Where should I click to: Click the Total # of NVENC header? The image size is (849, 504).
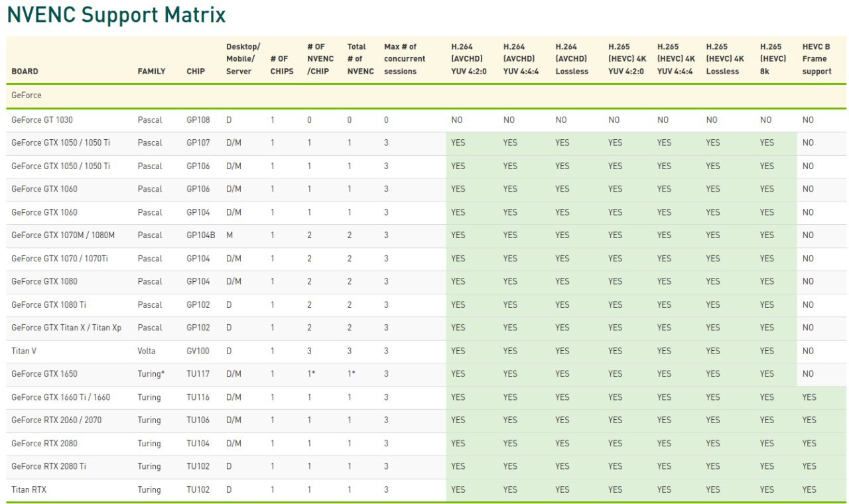[360, 59]
